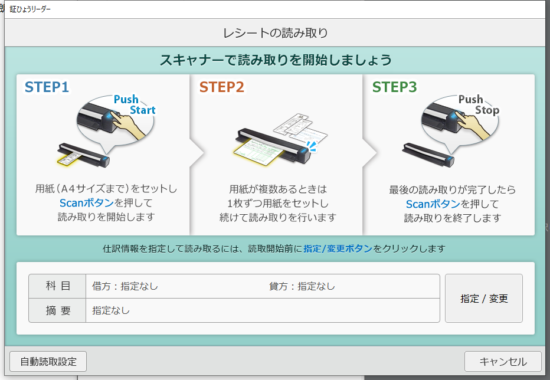Cancel the receipt scan with キャンセル

[x=503, y=361]
